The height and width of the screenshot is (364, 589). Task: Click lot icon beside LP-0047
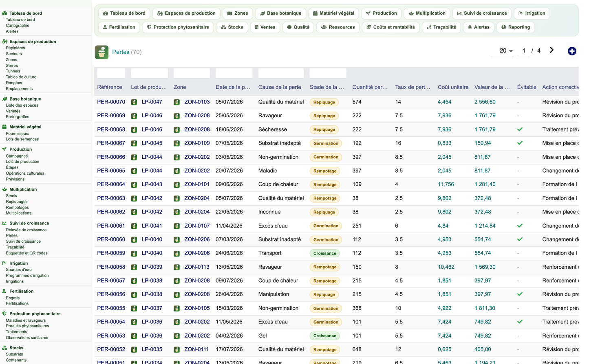[x=134, y=102]
